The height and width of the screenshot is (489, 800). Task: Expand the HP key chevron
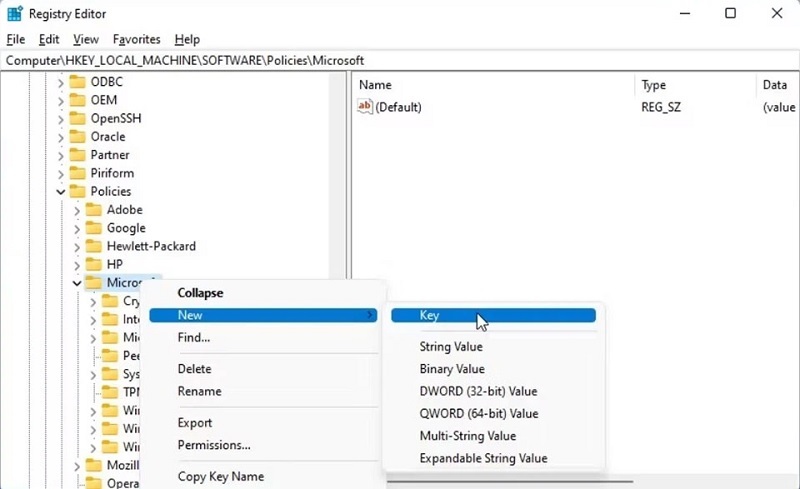coord(78,265)
